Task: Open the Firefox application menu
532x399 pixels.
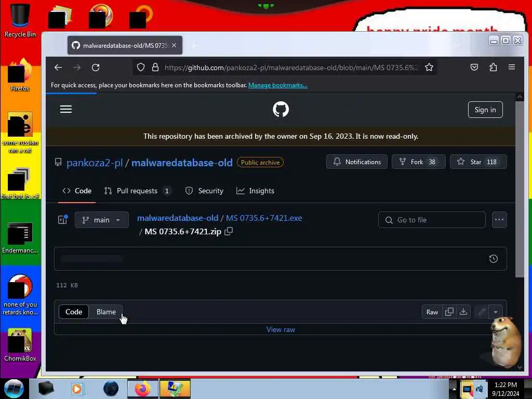Action: (512, 67)
